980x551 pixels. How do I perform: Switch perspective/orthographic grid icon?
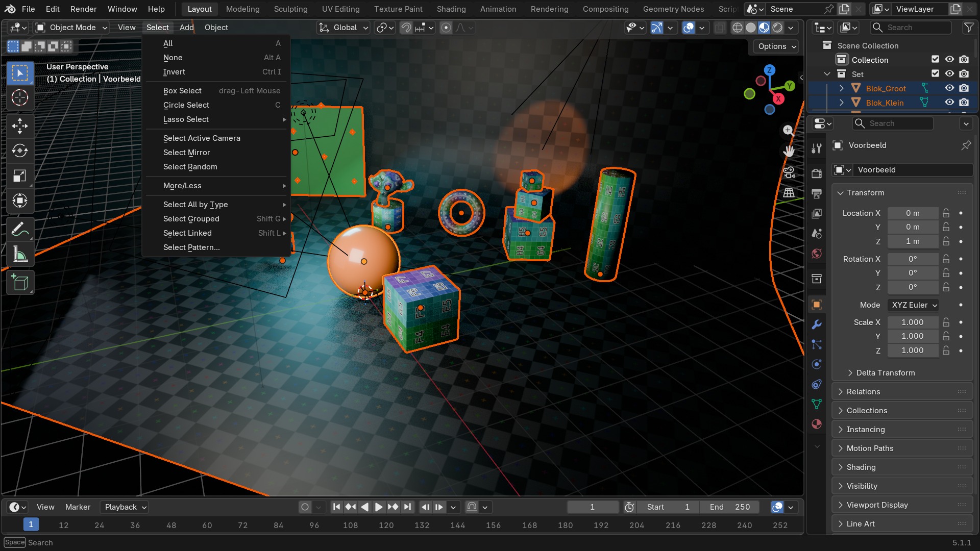point(789,192)
